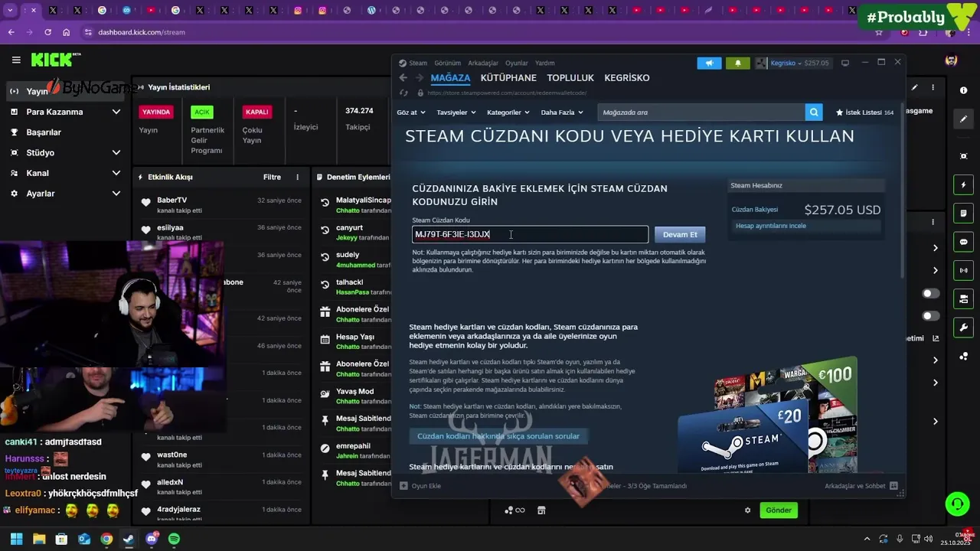Click the external link icon in right panel
The image size is (980, 551).
(936, 338)
